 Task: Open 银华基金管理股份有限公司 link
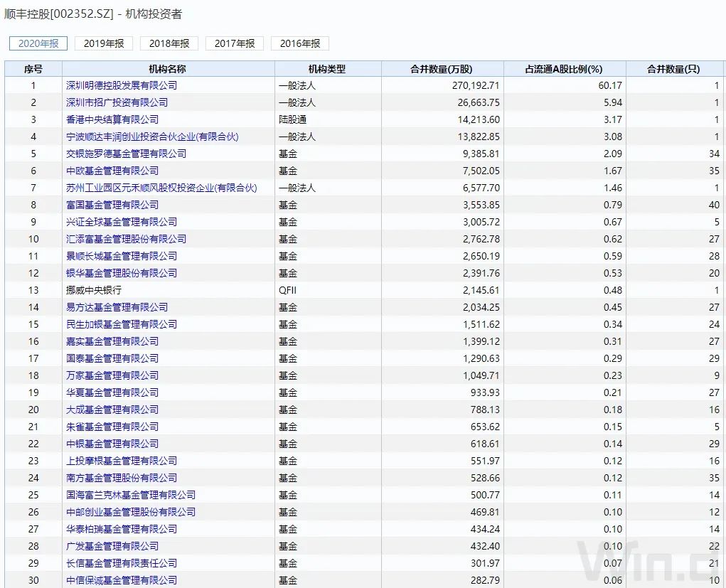122,273
